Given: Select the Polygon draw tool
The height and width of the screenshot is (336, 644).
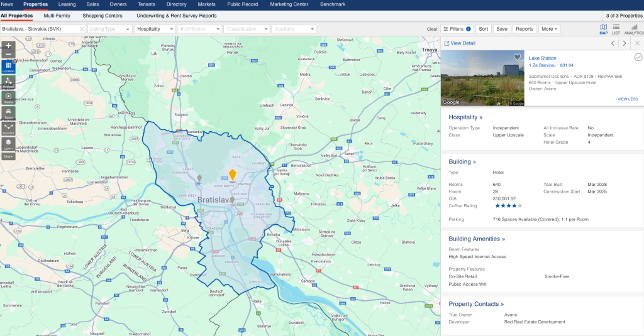Looking at the screenshot, I should [8, 82].
